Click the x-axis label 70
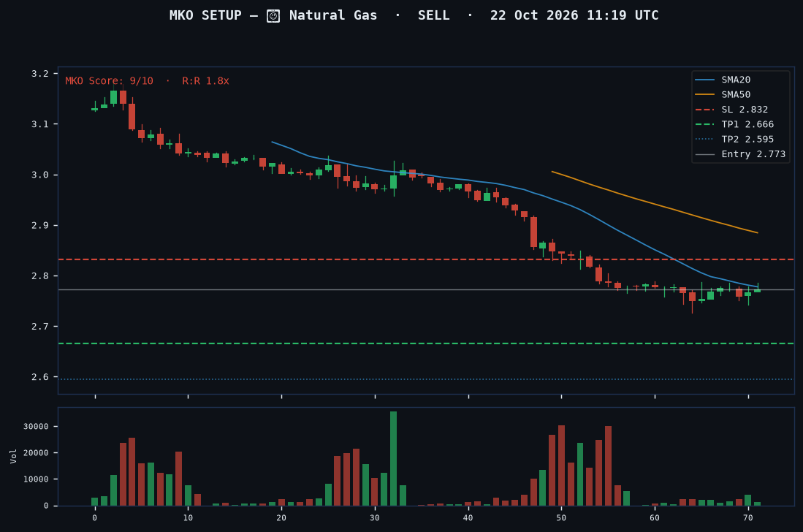 coord(748,518)
